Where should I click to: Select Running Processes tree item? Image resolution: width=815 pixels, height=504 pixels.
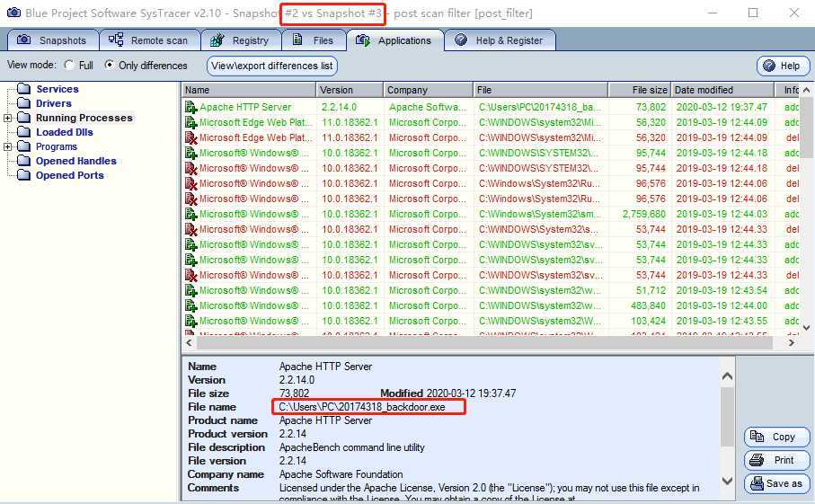pyautogui.click(x=84, y=118)
